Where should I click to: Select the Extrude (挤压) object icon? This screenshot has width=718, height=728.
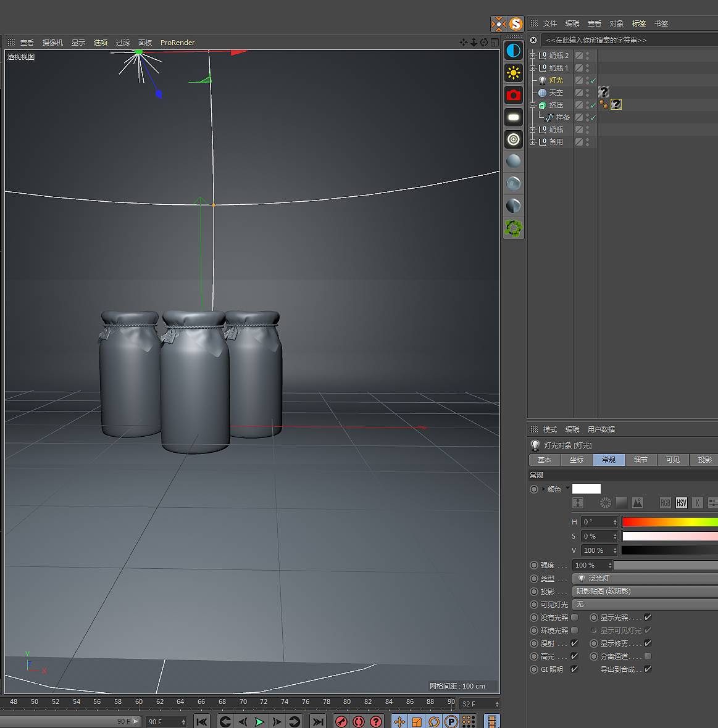click(541, 105)
